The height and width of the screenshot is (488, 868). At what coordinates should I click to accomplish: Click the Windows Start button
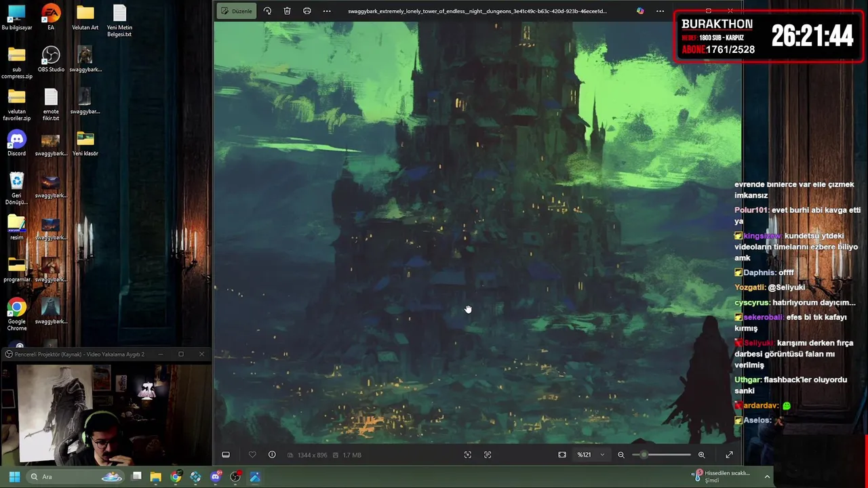pyautogui.click(x=14, y=476)
